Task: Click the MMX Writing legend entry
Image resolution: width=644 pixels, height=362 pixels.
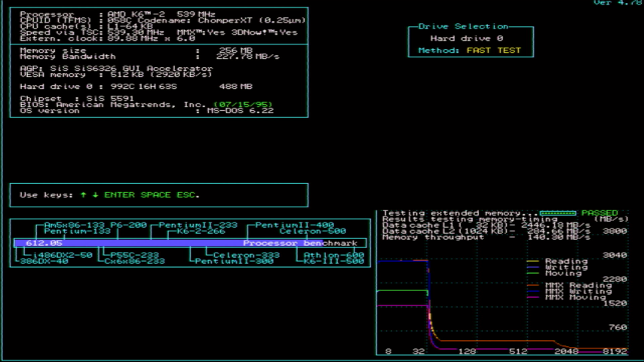Action: (x=578, y=291)
